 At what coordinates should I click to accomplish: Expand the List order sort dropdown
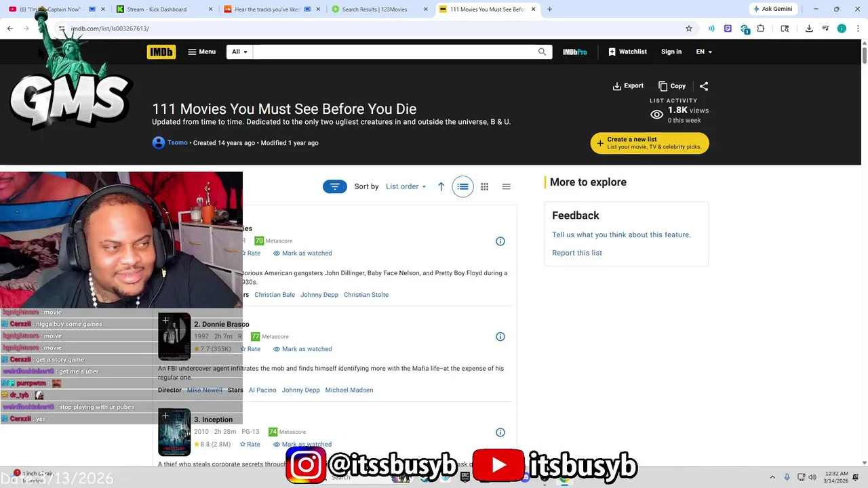[x=406, y=186]
